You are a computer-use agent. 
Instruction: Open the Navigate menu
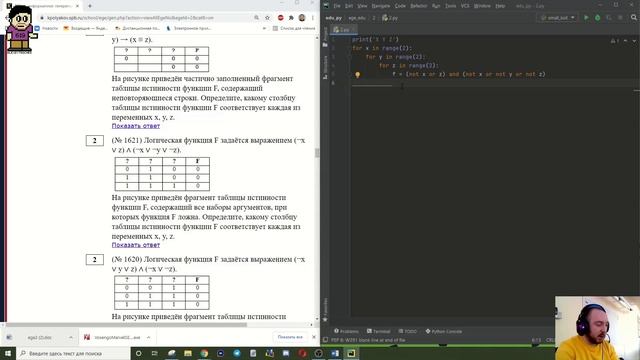point(381,6)
